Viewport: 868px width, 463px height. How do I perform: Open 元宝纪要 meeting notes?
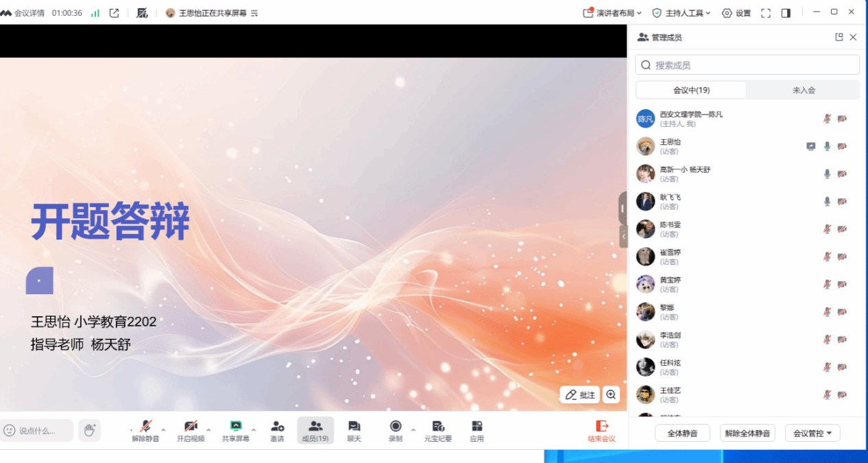coord(438,427)
